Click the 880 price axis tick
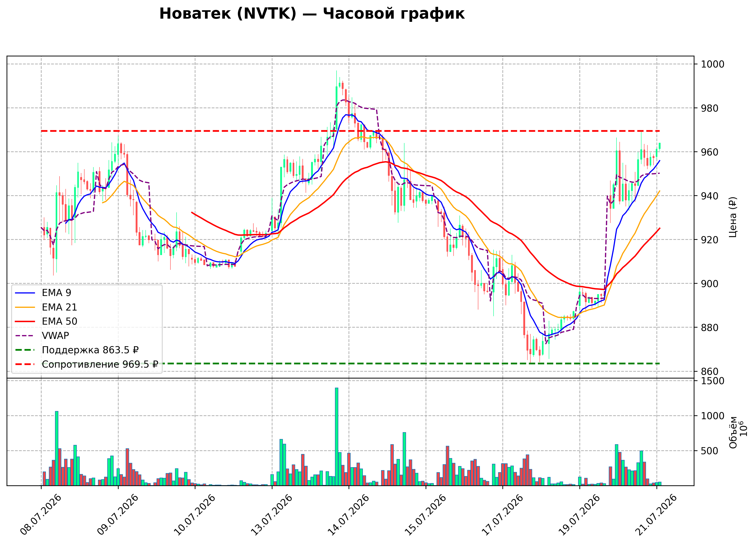Image resolution: width=756 pixels, height=544 pixels. click(x=710, y=328)
